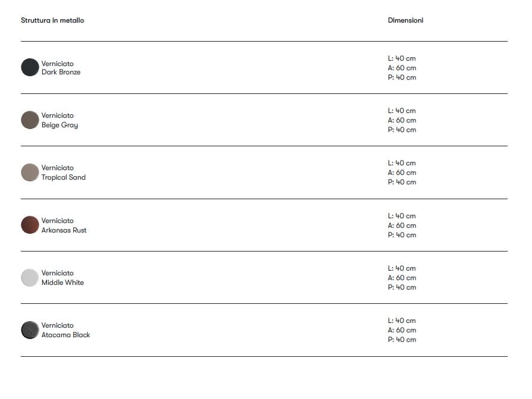
Task: Click the Beige Gray row dimensions text
Action: [x=402, y=120]
